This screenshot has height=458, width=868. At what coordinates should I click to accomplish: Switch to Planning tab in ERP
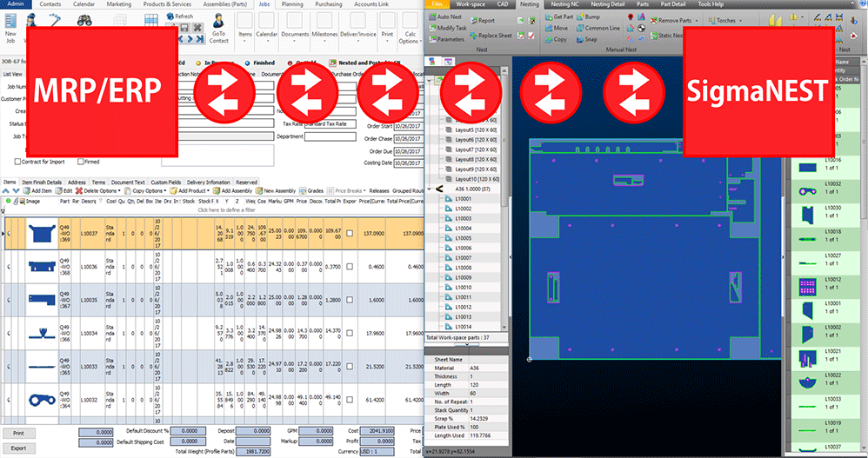point(292,4)
